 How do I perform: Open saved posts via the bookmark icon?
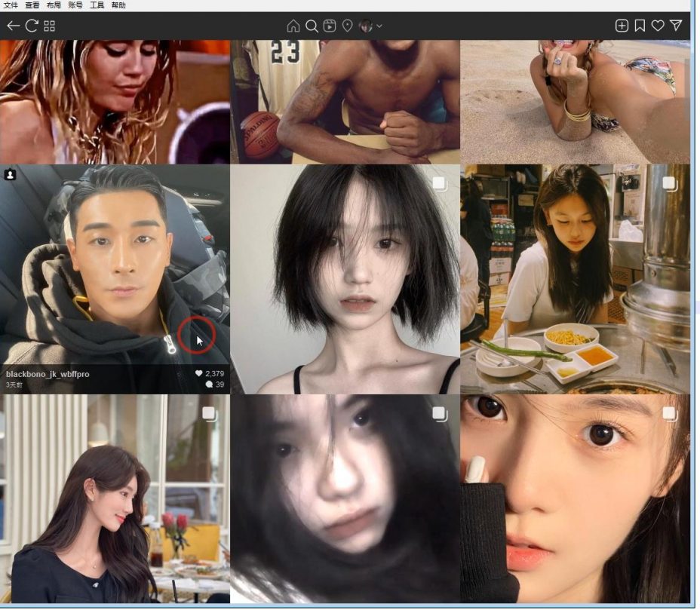tap(641, 25)
